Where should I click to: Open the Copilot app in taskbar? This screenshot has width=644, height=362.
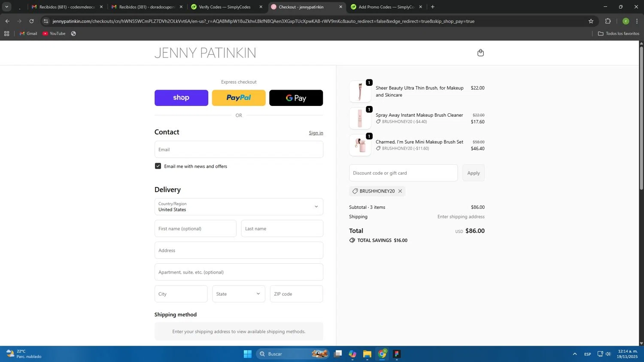352,354
